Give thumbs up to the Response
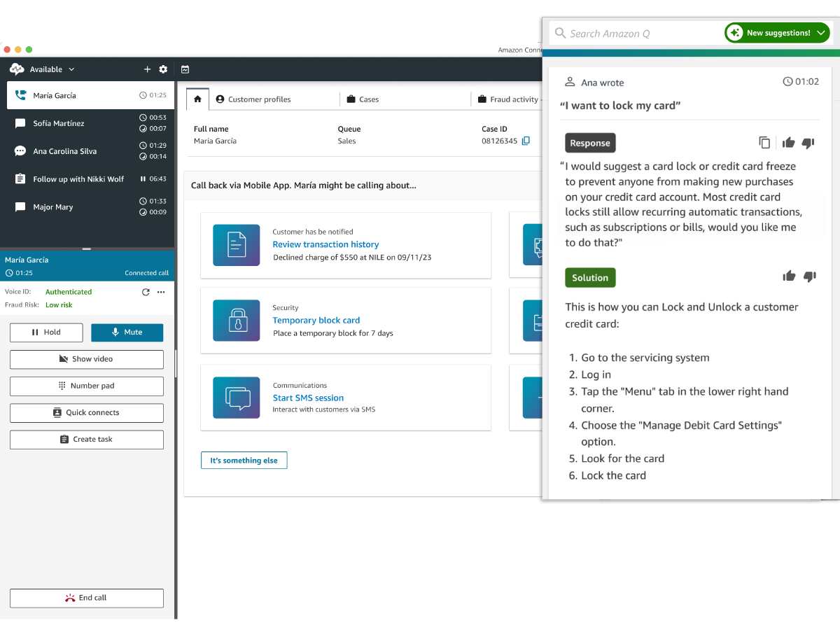This screenshot has height=630, width=840. pyautogui.click(x=788, y=143)
